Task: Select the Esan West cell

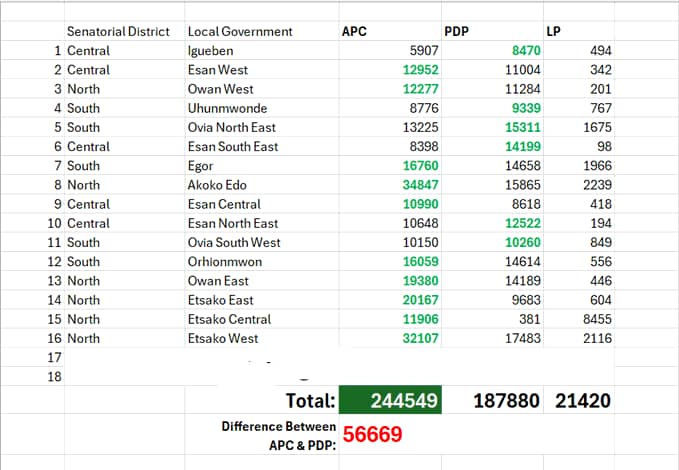Action: click(x=262, y=69)
